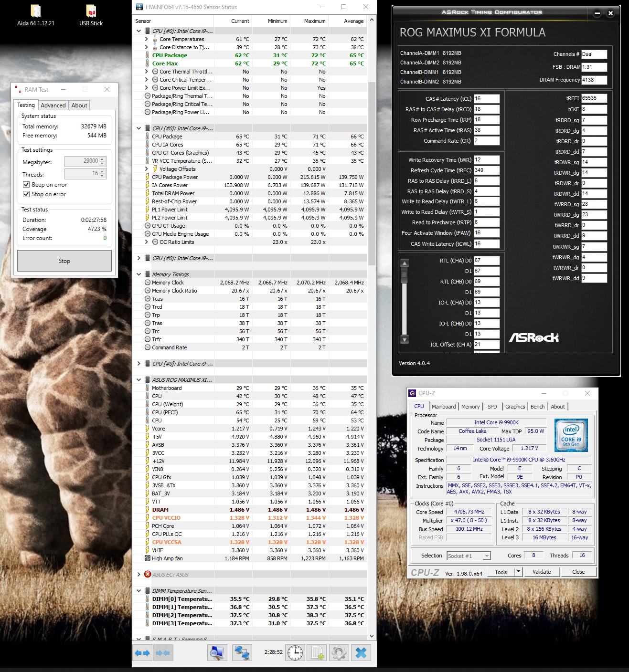
Task: Click the circle icon beside GPU GT Usage
Action: [x=148, y=226]
